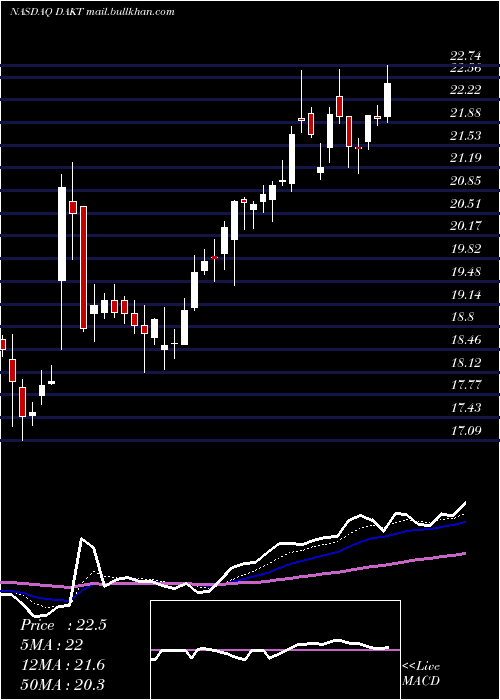Click the 19.82 price axis label
500x700 pixels.
[x=466, y=249]
